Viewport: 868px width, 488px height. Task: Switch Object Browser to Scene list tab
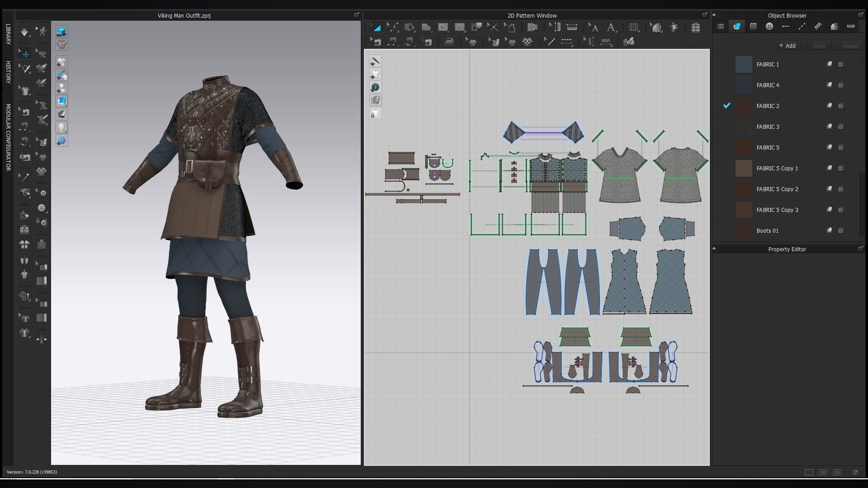pos(721,27)
